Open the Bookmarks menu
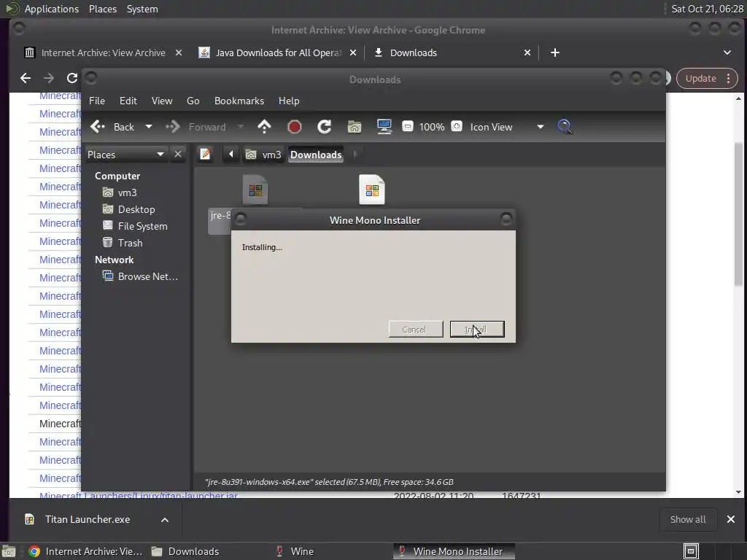 pyautogui.click(x=239, y=101)
